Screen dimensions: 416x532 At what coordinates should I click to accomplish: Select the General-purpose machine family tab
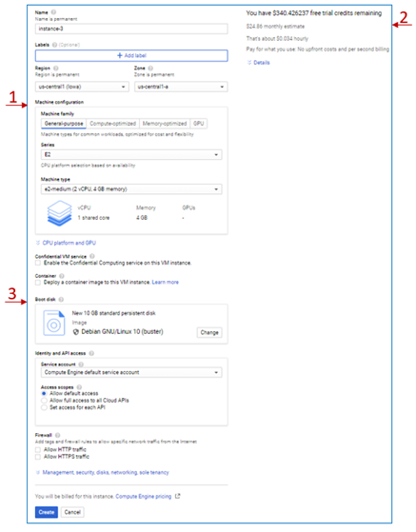(64, 124)
